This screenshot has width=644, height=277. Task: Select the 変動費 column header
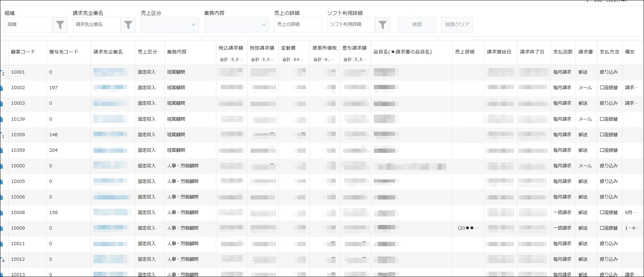click(288, 48)
